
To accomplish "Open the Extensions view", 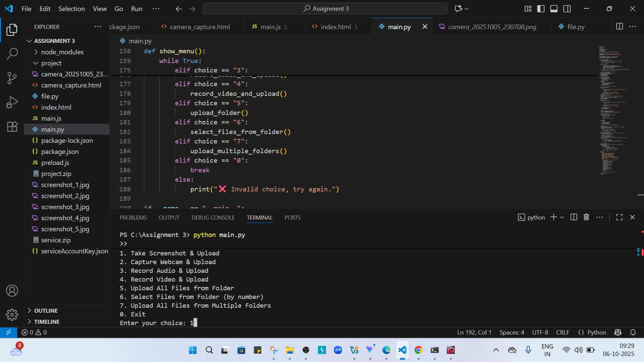I will click(x=12, y=127).
